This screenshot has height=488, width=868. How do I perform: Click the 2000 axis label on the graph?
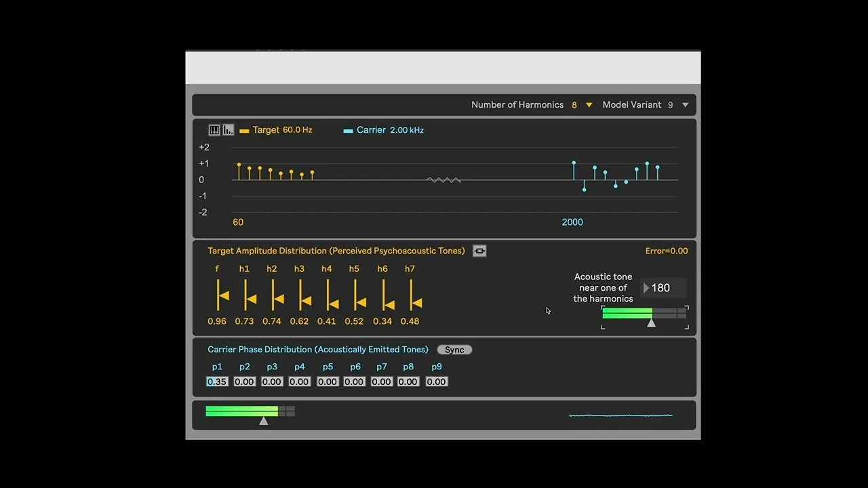pyautogui.click(x=572, y=222)
